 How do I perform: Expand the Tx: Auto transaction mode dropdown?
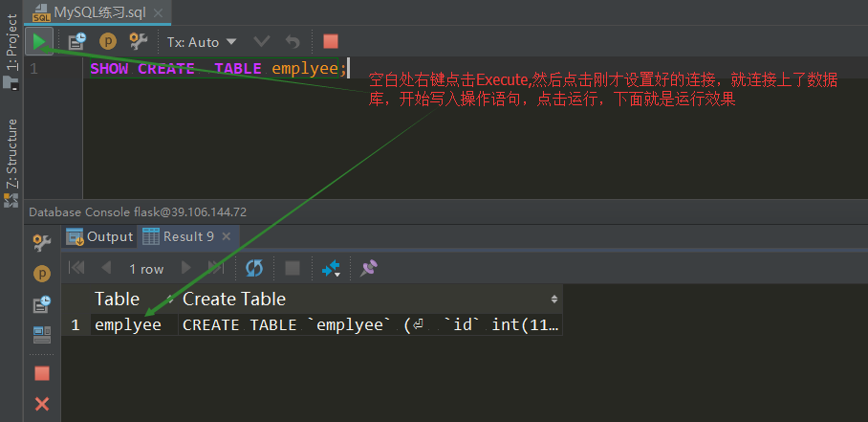tap(202, 42)
